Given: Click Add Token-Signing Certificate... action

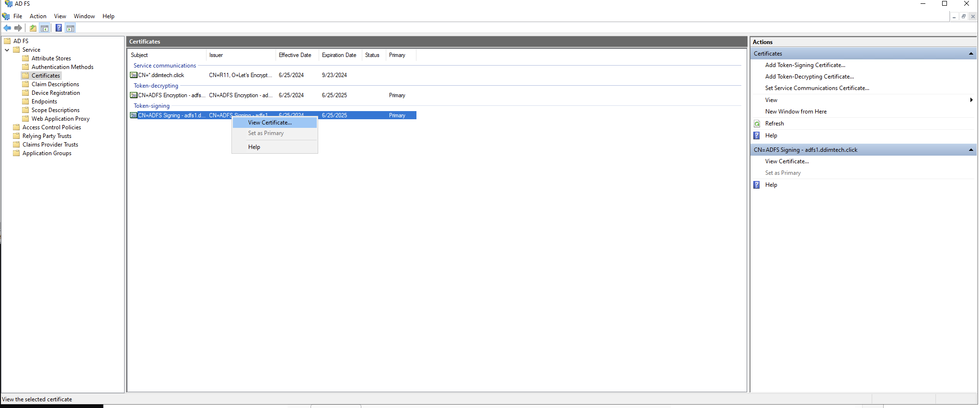Looking at the screenshot, I should 805,65.
